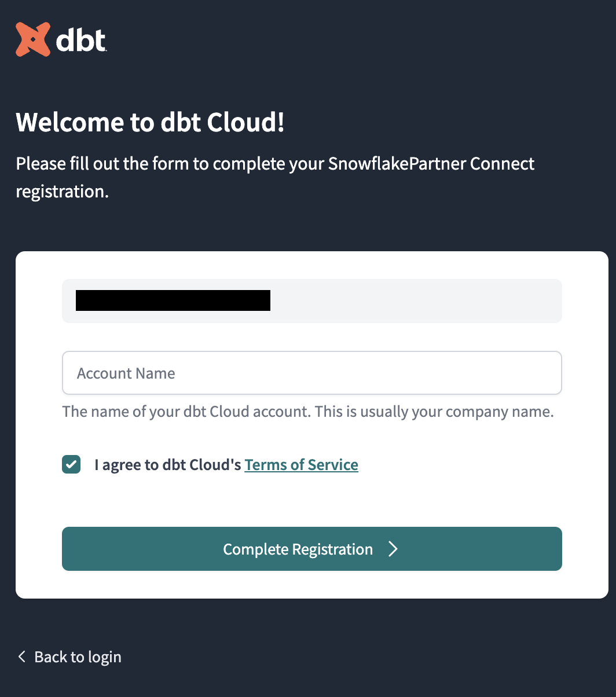Screen dimensions: 616x697
Task: Click the dbt logo in the header
Action: point(61,39)
